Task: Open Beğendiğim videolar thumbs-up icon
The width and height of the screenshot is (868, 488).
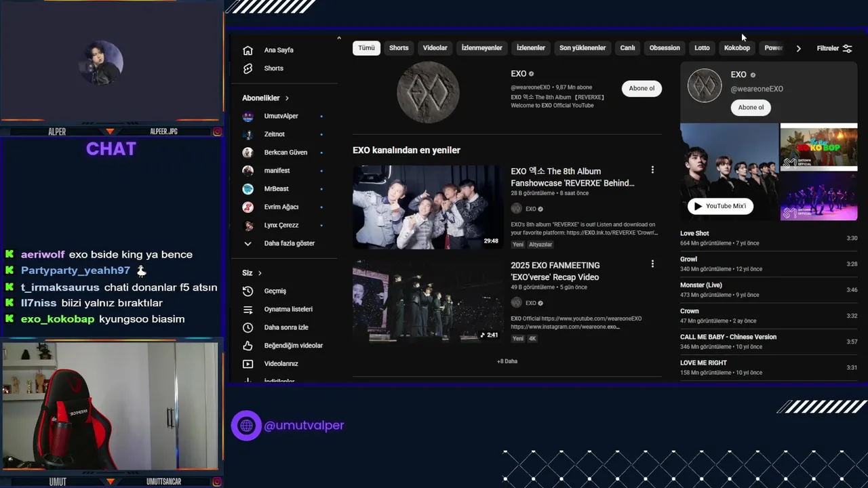Action: [248, 346]
